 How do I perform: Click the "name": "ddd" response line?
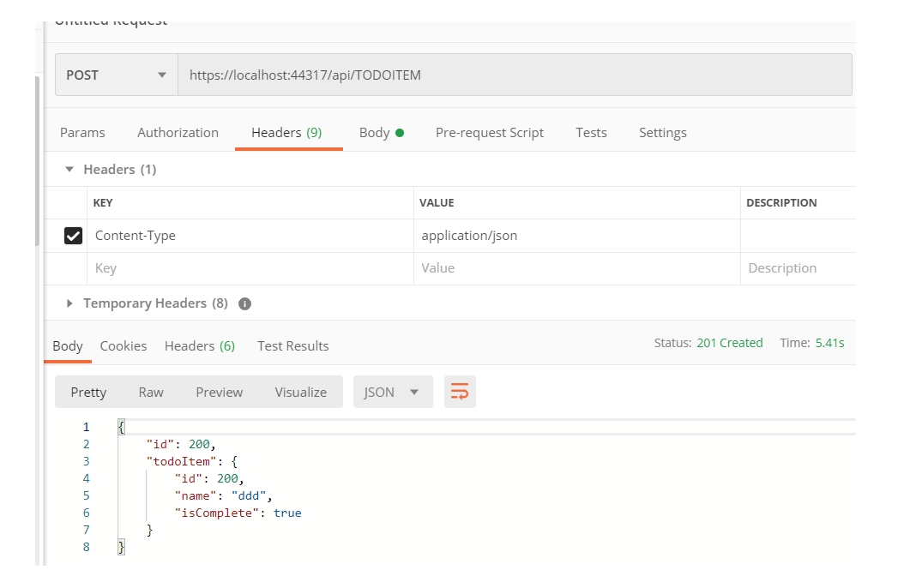223,495
